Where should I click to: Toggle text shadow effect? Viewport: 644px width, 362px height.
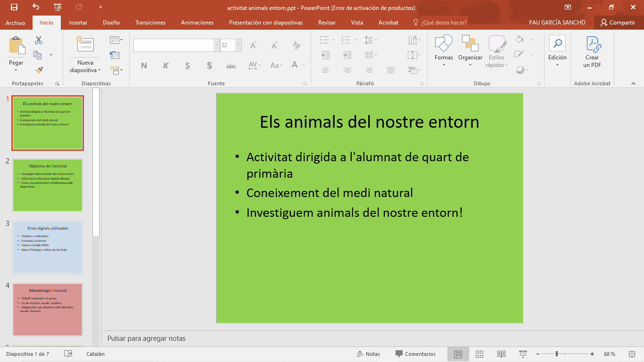(209, 66)
